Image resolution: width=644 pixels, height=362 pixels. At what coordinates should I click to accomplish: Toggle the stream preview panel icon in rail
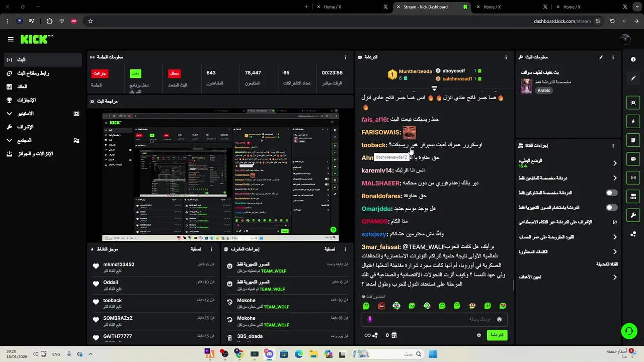pos(633,103)
